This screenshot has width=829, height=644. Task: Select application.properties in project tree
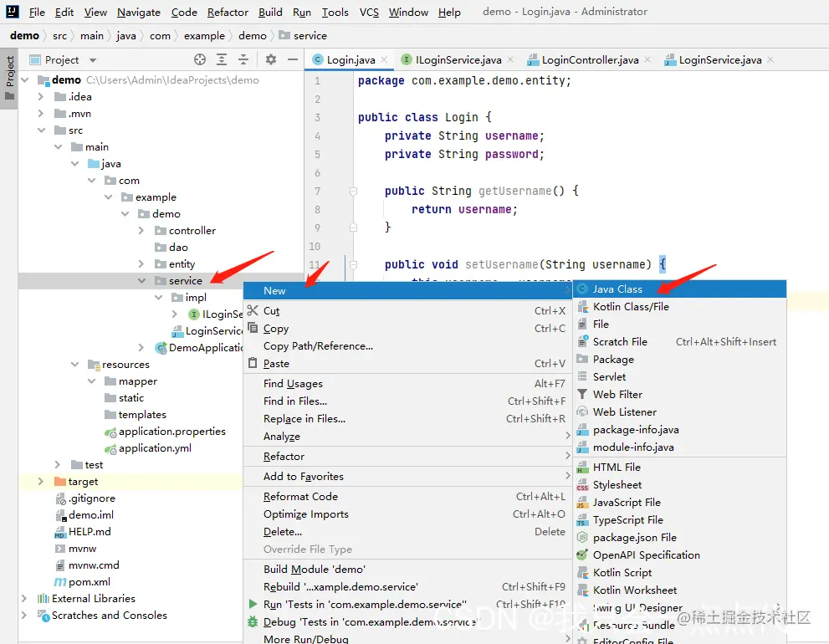coord(171,432)
